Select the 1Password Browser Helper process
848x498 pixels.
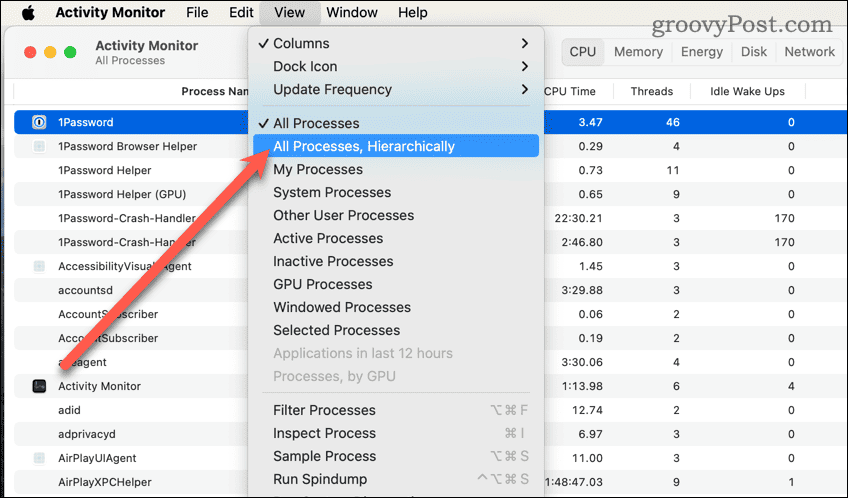tap(430, 146)
